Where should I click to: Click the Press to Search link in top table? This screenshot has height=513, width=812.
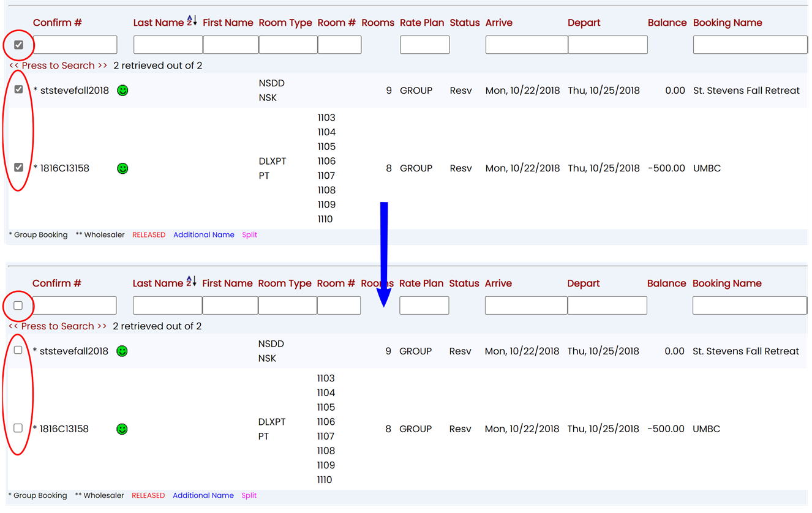click(x=58, y=65)
